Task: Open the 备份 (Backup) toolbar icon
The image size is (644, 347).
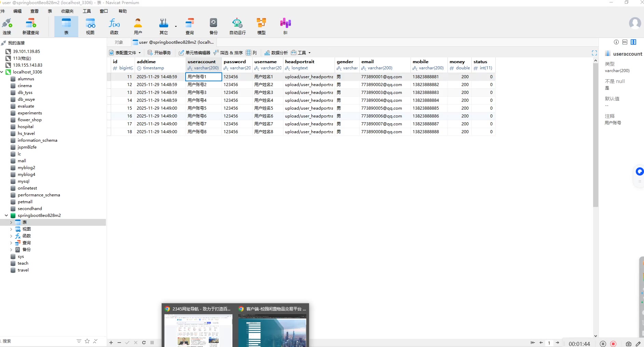Action: [213, 26]
